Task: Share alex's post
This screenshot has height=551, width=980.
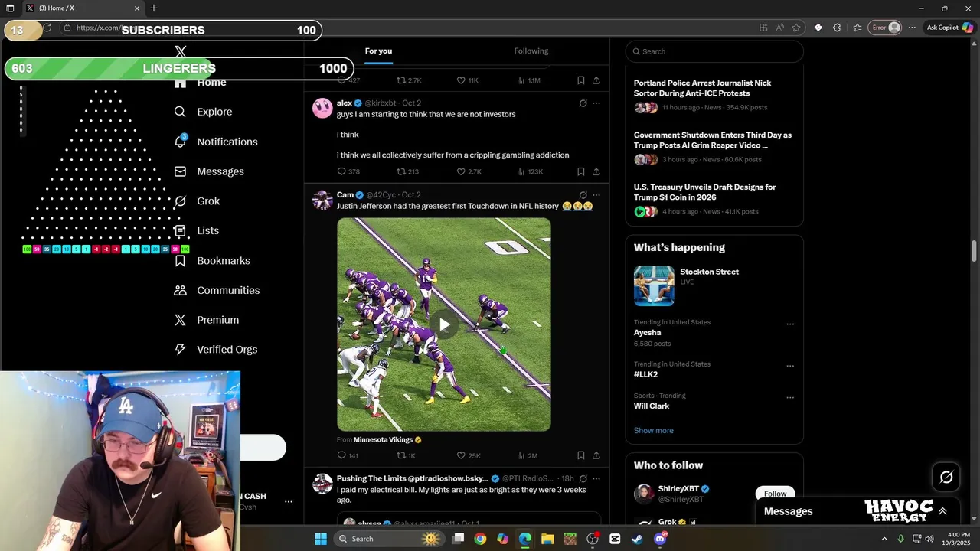Action: coord(596,171)
